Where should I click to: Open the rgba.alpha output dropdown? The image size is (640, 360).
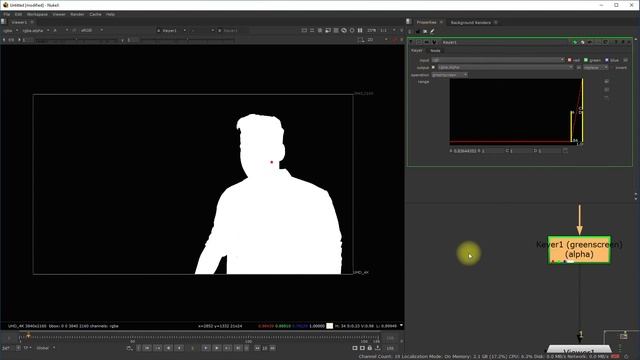(x=505, y=67)
